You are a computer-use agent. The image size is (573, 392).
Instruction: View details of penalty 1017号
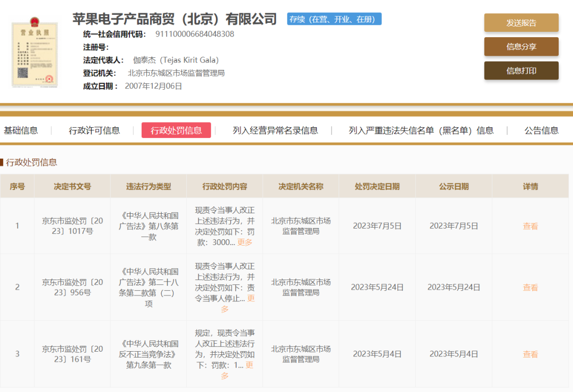[530, 226]
